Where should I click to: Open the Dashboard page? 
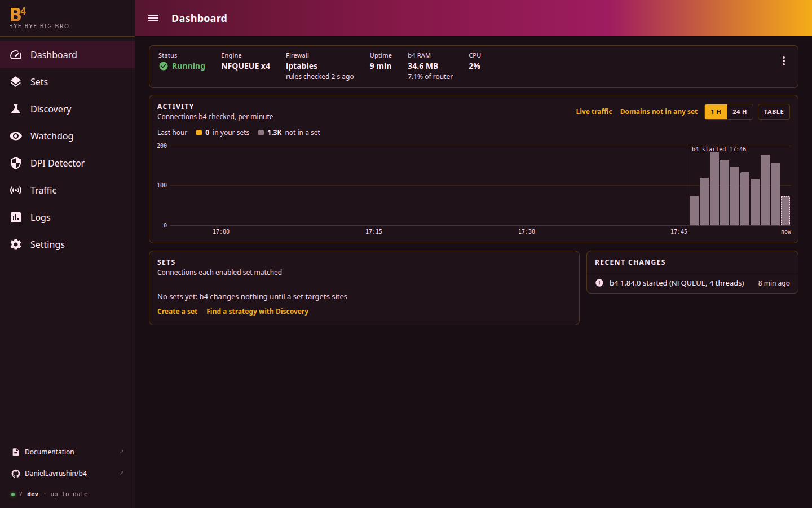tap(68, 55)
